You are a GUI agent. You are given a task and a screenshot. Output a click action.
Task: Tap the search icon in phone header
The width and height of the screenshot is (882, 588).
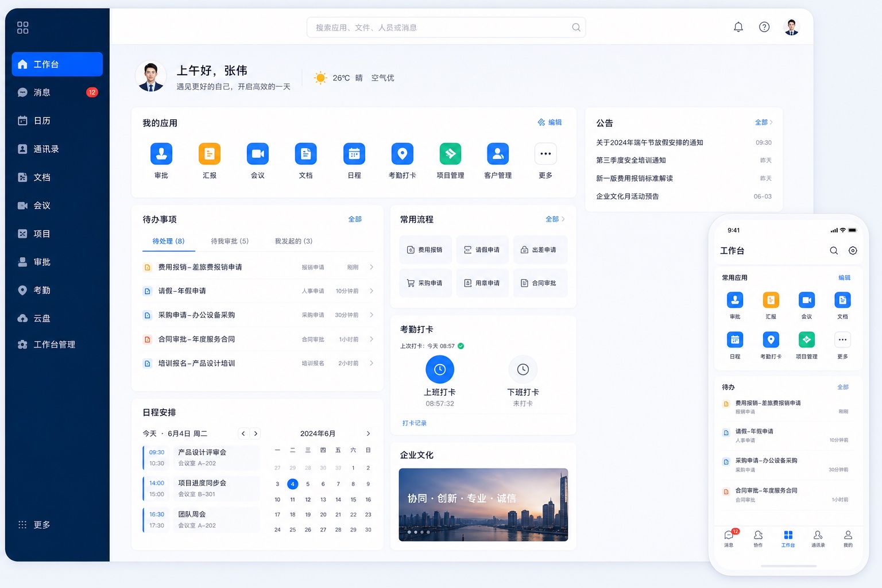point(834,250)
